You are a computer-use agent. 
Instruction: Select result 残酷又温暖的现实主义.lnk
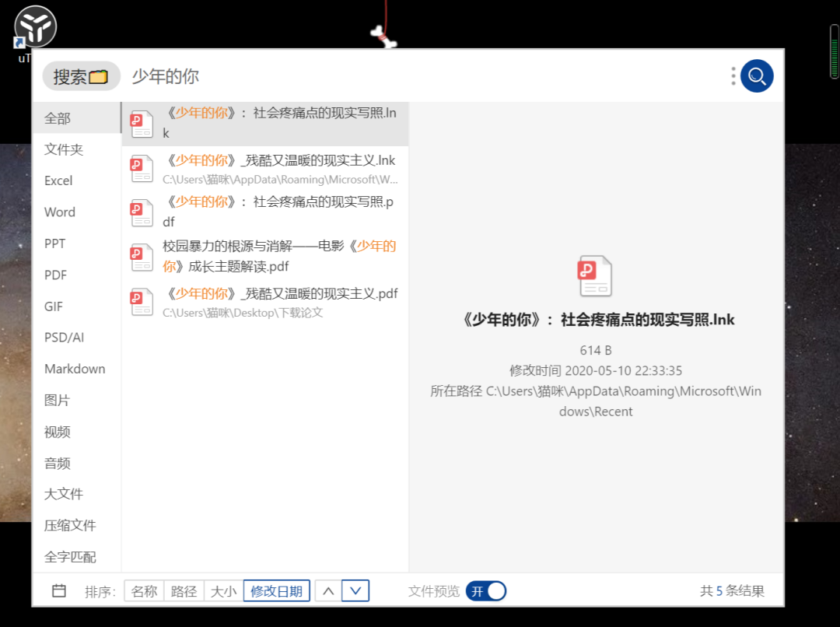(x=265, y=169)
